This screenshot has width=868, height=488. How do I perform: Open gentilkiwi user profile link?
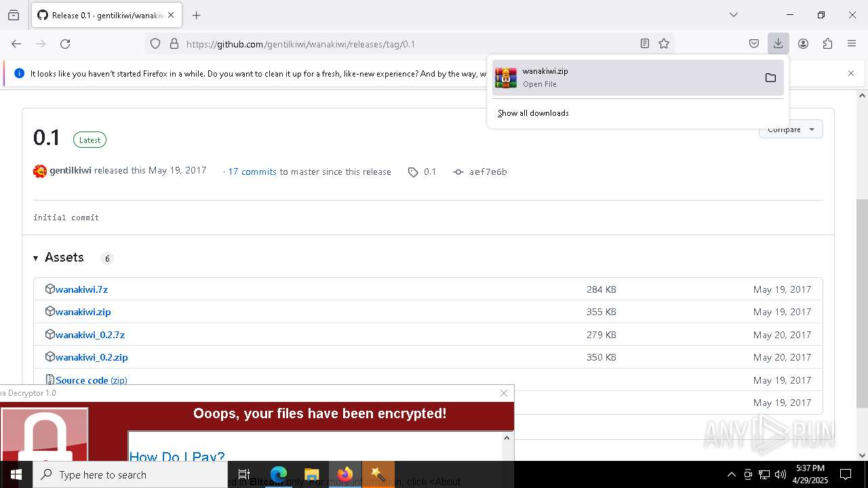pos(71,171)
